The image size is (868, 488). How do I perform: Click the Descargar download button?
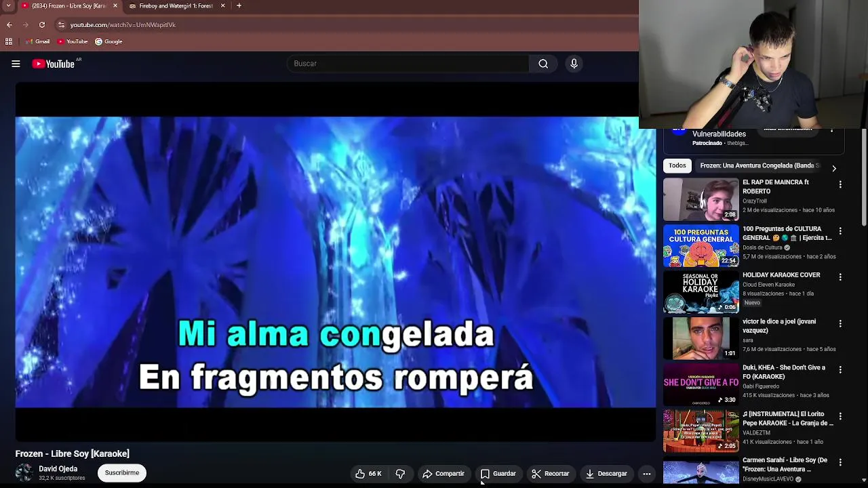(x=606, y=474)
